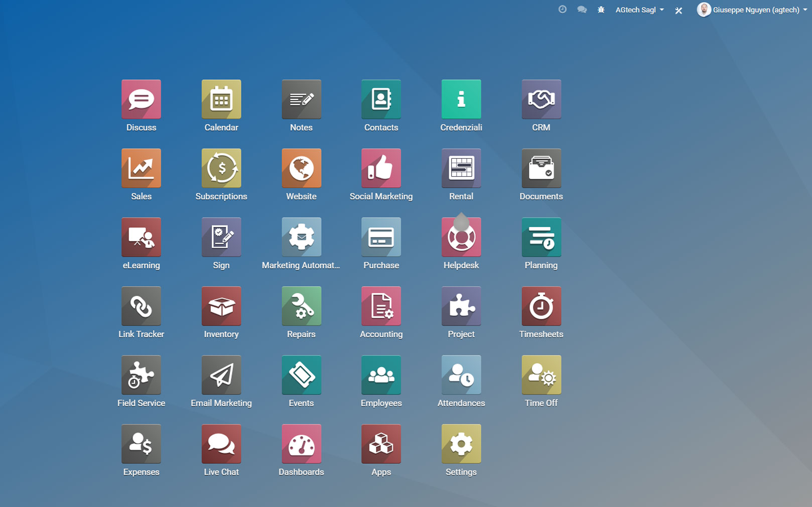Open the Link Tracker app
Viewport: 812px width, 507px height.
pyautogui.click(x=141, y=306)
